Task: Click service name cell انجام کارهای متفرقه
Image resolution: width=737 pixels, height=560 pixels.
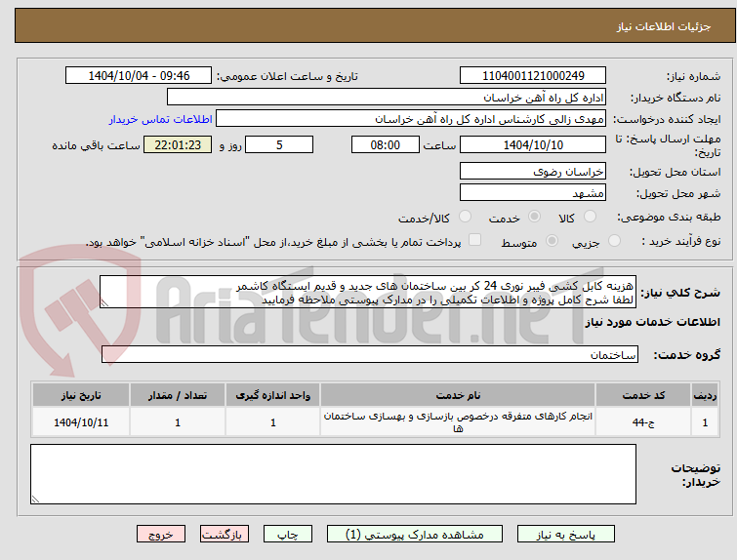Action: [458, 422]
